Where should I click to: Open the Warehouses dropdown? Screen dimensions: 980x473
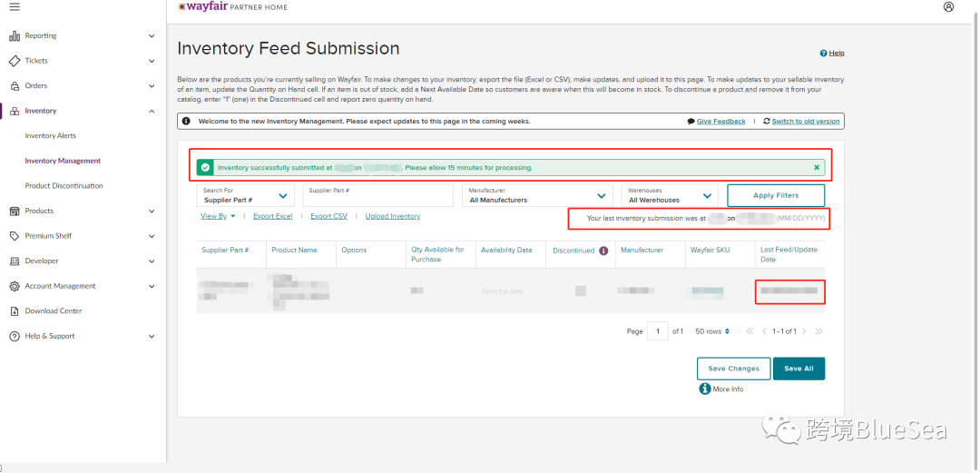670,195
